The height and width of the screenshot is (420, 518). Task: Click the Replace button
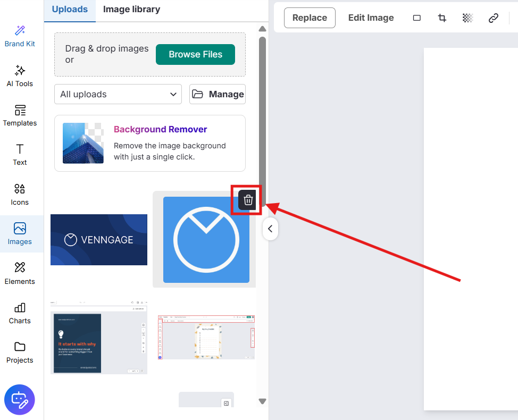pos(310,18)
